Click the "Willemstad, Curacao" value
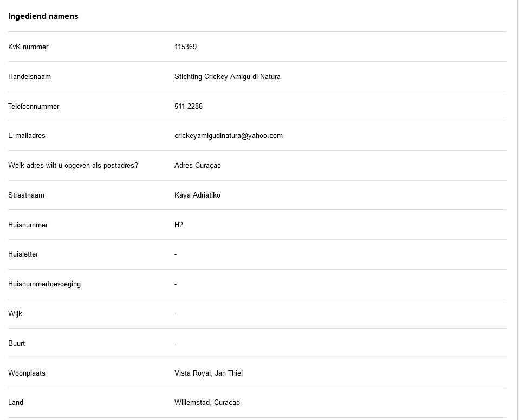 pos(207,403)
